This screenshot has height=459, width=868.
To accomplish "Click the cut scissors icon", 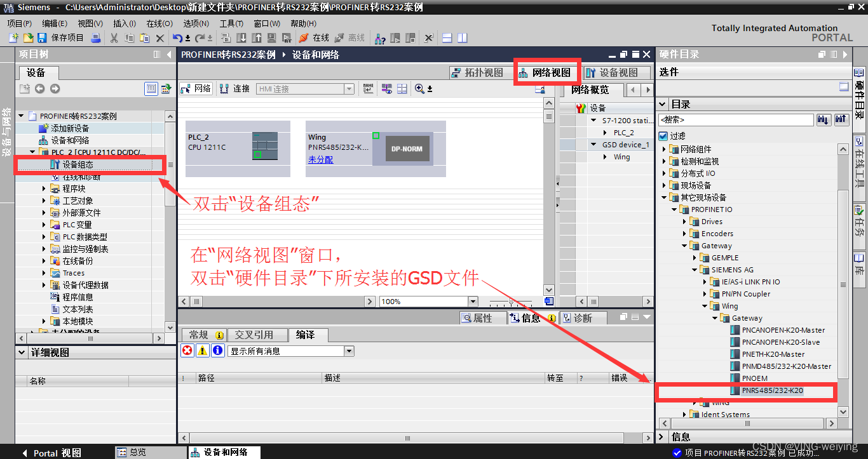I will (x=114, y=38).
